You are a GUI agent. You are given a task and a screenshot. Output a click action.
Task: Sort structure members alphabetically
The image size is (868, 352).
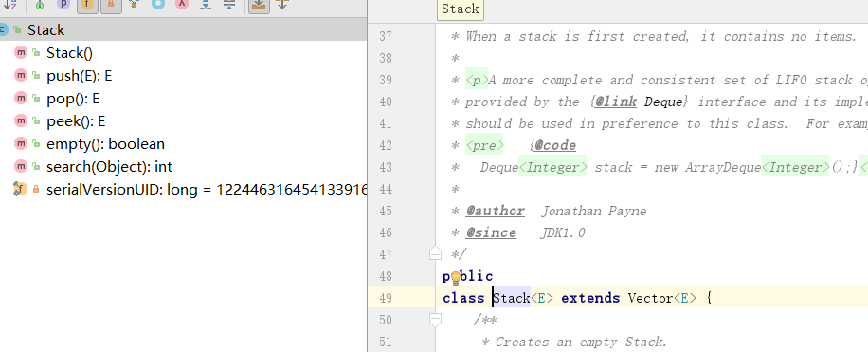(10, 5)
